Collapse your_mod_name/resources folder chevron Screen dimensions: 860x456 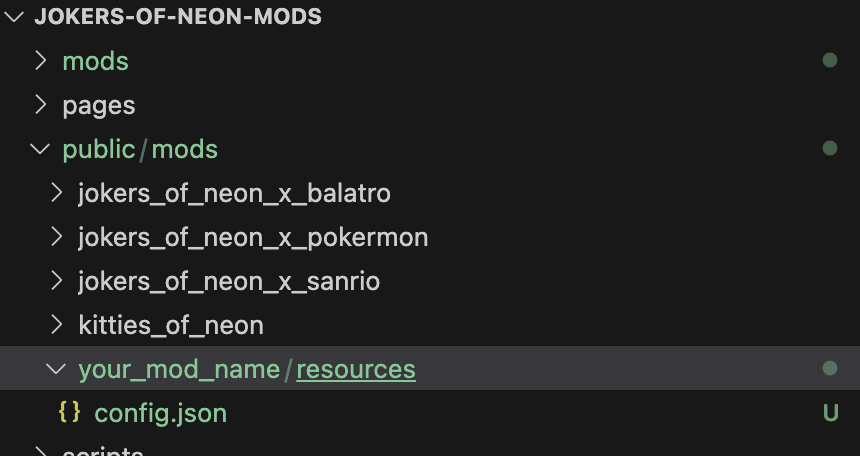click(56, 369)
